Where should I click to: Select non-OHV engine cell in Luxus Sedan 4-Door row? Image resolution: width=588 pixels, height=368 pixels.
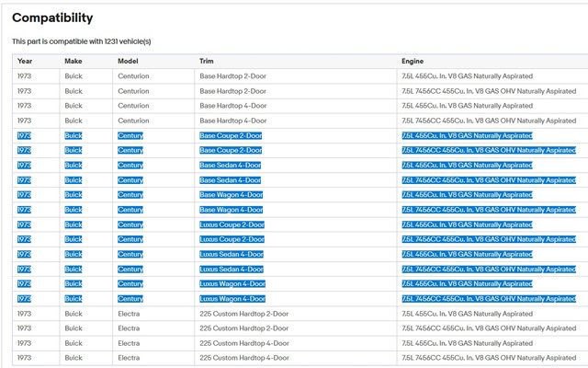[x=468, y=254]
